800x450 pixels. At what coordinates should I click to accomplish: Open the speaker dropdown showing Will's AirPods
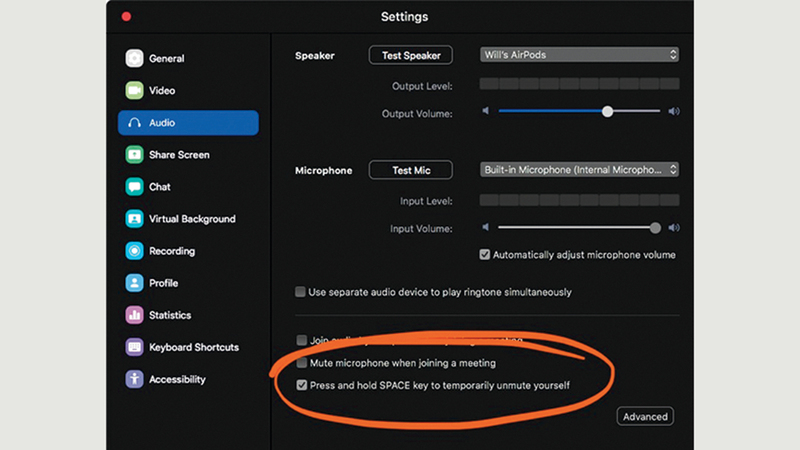click(578, 55)
